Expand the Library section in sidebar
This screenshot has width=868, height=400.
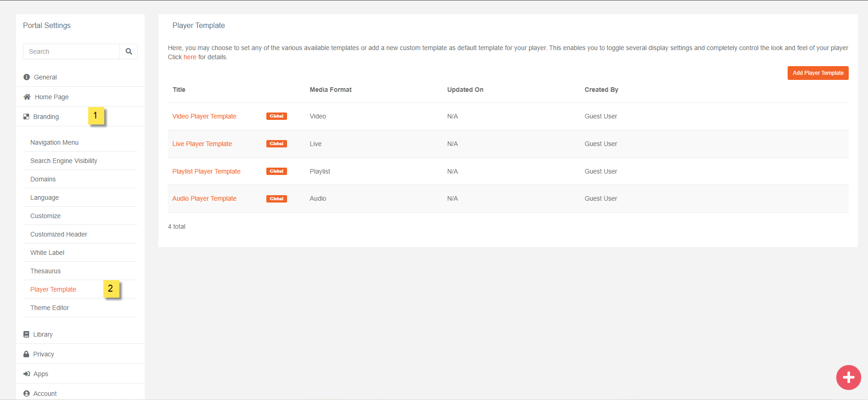tap(43, 334)
